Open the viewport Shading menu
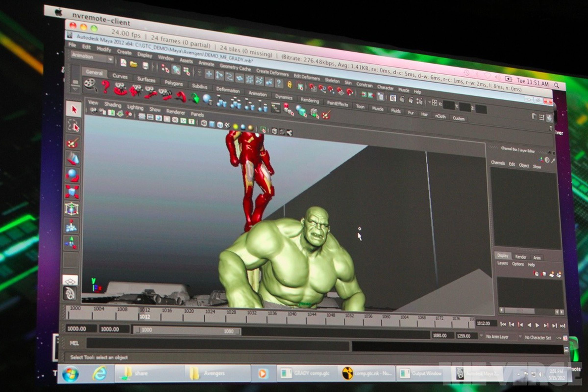 pos(113,104)
